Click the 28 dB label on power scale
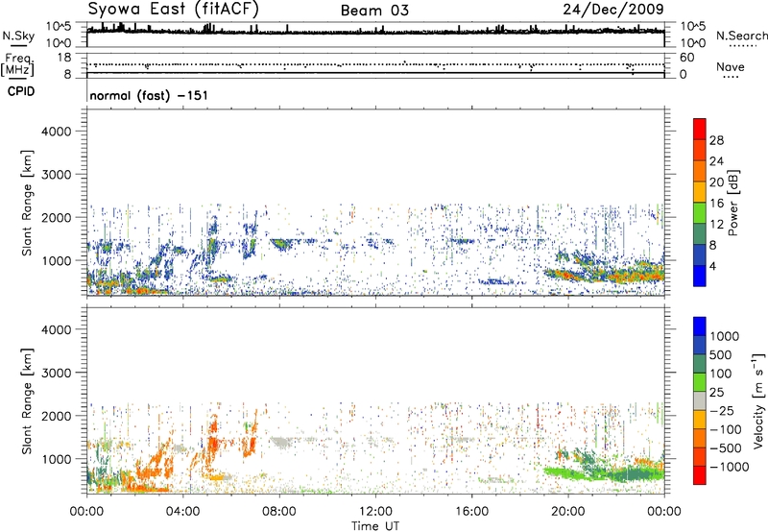 pyautogui.click(x=716, y=140)
